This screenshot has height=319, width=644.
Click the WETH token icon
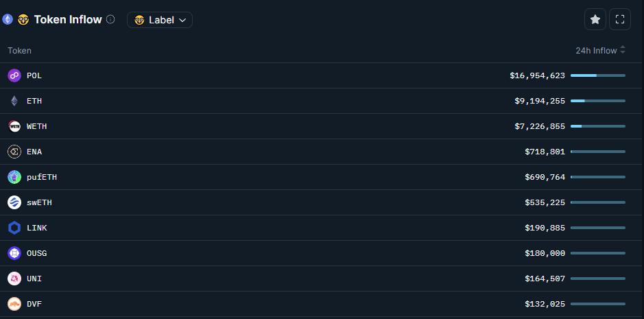(x=14, y=126)
